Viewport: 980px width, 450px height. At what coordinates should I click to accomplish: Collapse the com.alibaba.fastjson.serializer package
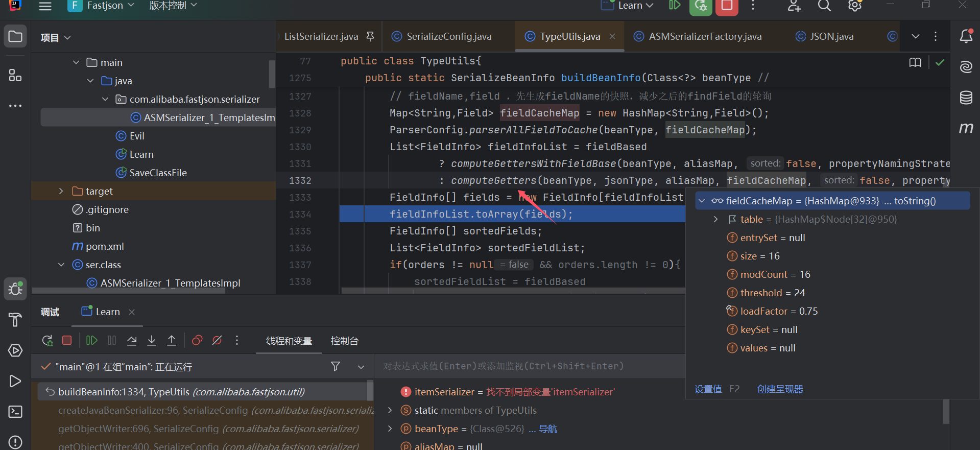coord(105,99)
